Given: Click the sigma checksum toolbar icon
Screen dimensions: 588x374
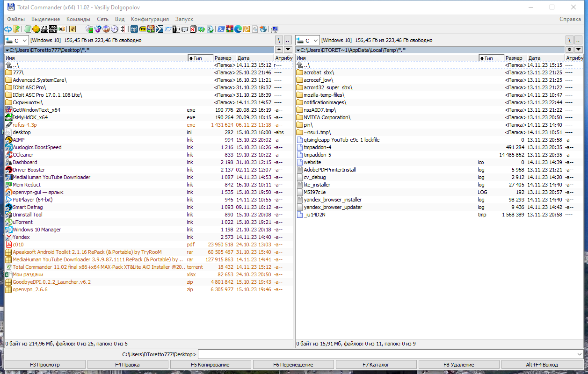Looking at the screenshot, I should point(211,29).
